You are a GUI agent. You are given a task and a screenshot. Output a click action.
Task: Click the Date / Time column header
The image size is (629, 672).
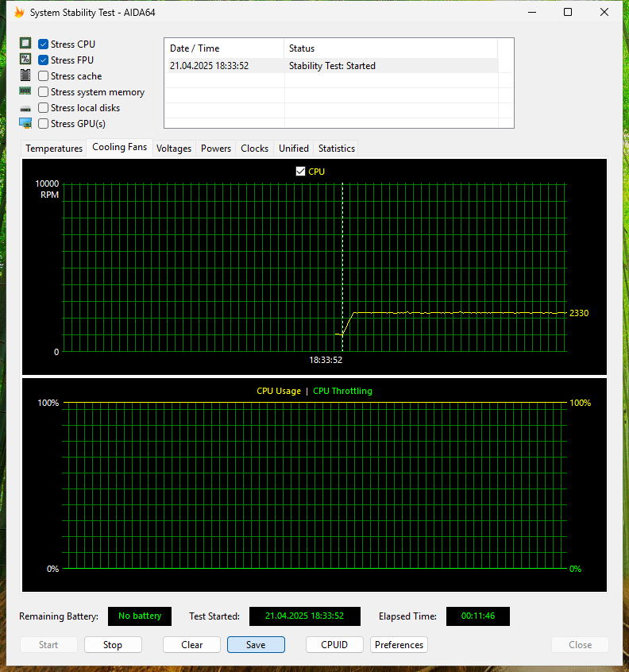pyautogui.click(x=224, y=48)
